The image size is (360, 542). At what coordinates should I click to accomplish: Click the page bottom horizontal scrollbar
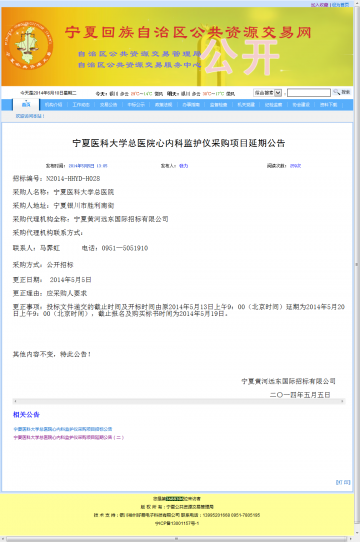point(176,539)
